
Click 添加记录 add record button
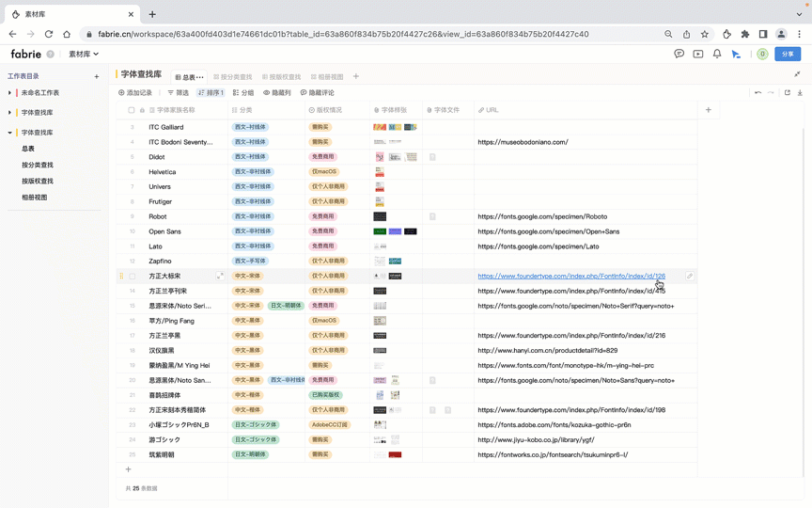(x=135, y=93)
